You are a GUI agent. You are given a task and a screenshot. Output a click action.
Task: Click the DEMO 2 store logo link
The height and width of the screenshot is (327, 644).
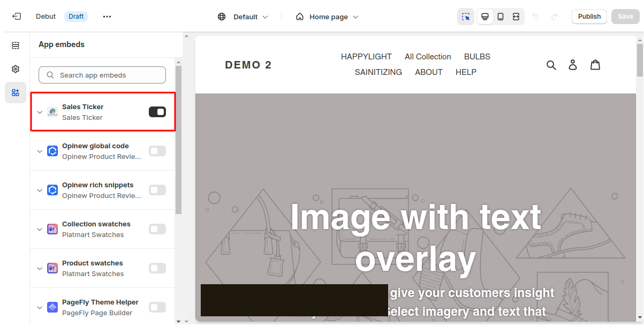click(x=248, y=65)
